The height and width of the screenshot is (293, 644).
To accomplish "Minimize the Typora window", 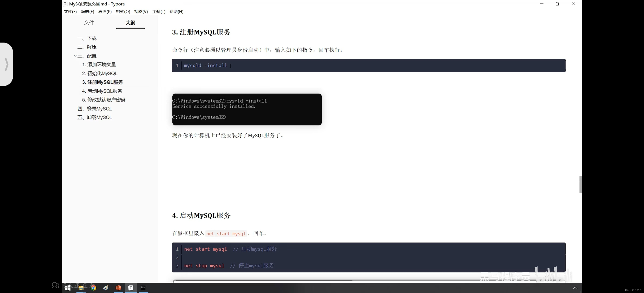I will click(542, 4).
